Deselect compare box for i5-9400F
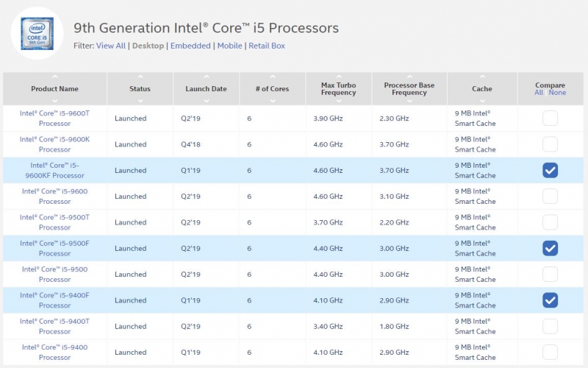Image resolution: width=588 pixels, height=368 pixels. pyautogui.click(x=550, y=300)
